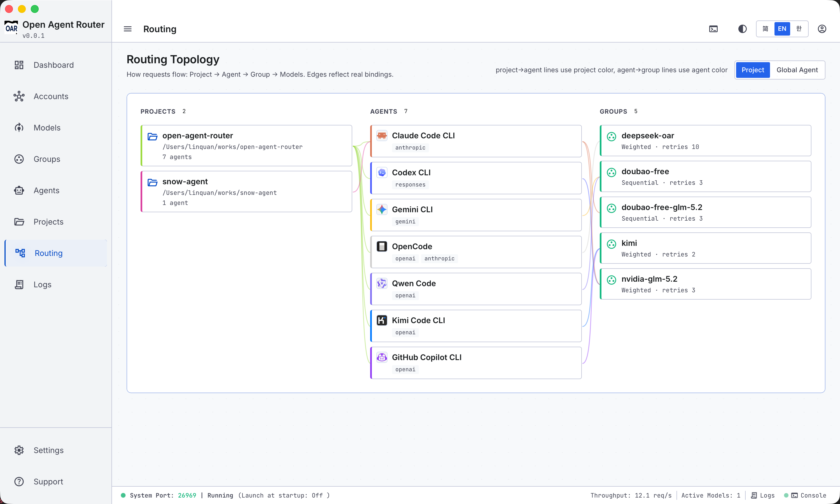
Task: Select the snow-agent project card title
Action: click(x=185, y=182)
